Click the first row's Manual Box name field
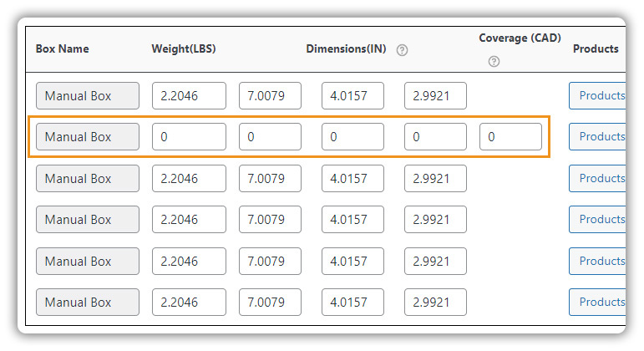 (88, 96)
